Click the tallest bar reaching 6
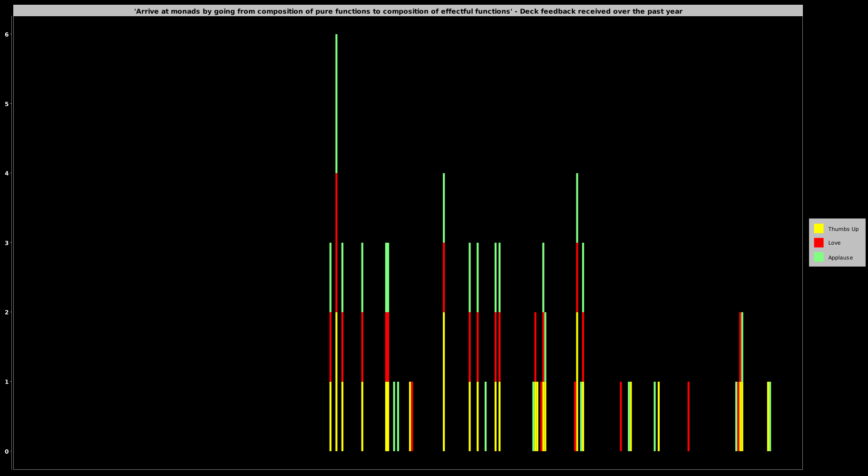The width and height of the screenshot is (868, 476). (x=336, y=243)
